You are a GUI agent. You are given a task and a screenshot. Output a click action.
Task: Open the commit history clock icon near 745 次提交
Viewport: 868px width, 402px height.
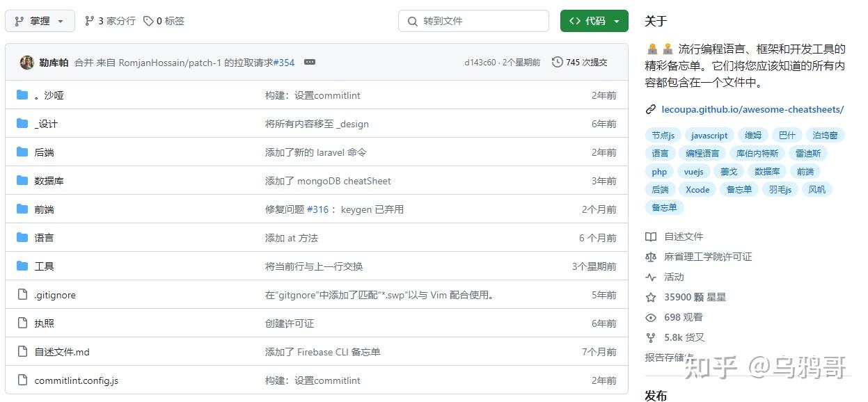[x=557, y=62]
